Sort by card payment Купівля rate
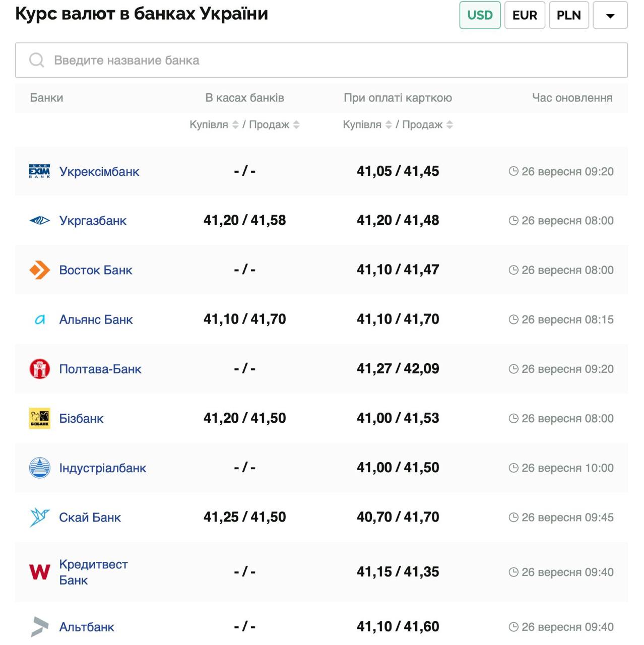 pyautogui.click(x=388, y=124)
